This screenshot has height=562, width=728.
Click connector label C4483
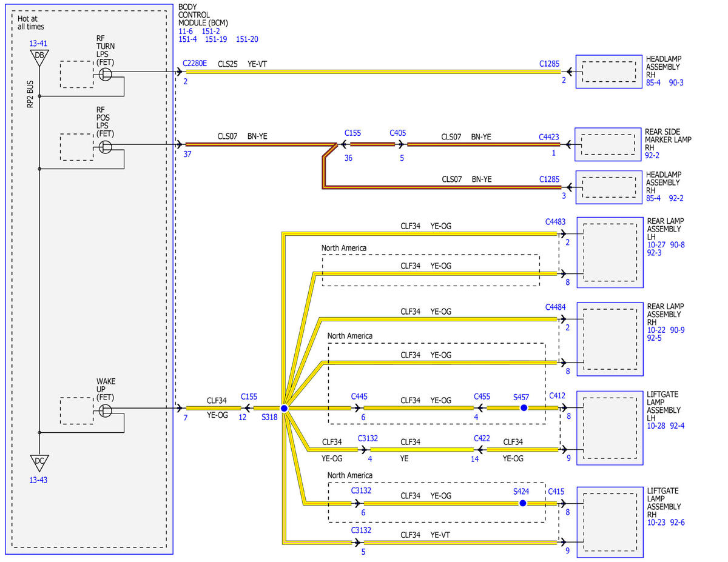[x=556, y=222]
